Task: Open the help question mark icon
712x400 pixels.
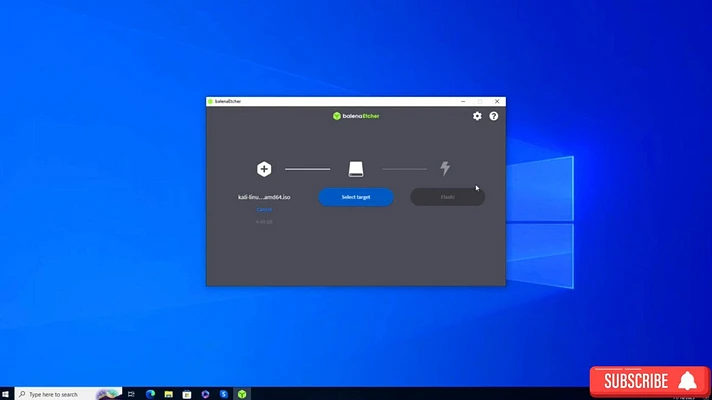Action: coord(494,116)
